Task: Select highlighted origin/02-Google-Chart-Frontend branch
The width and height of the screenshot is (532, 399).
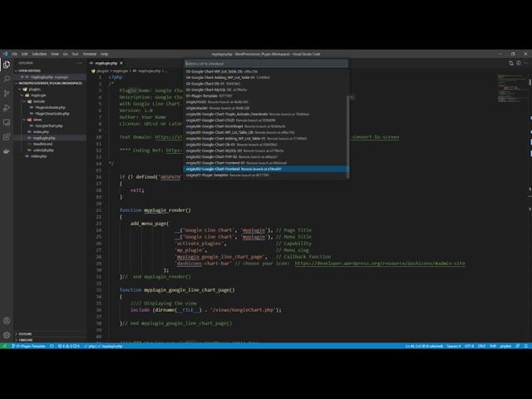Action: pyautogui.click(x=266, y=169)
